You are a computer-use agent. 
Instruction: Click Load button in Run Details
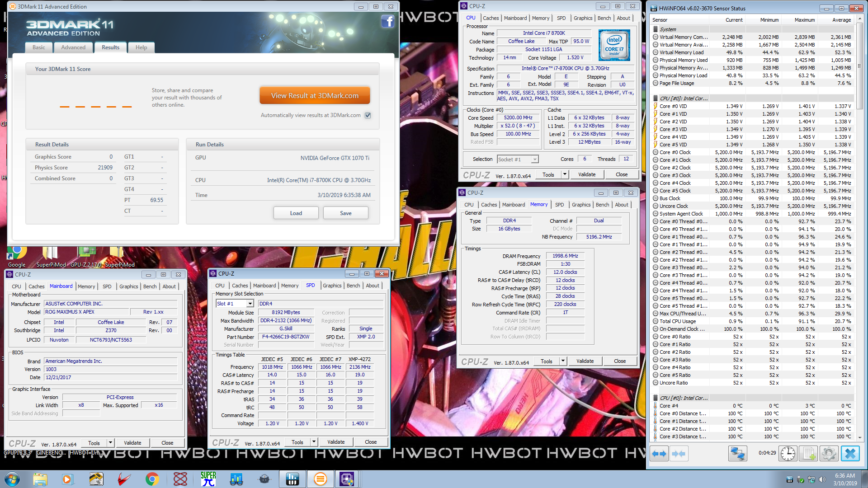pyautogui.click(x=296, y=213)
